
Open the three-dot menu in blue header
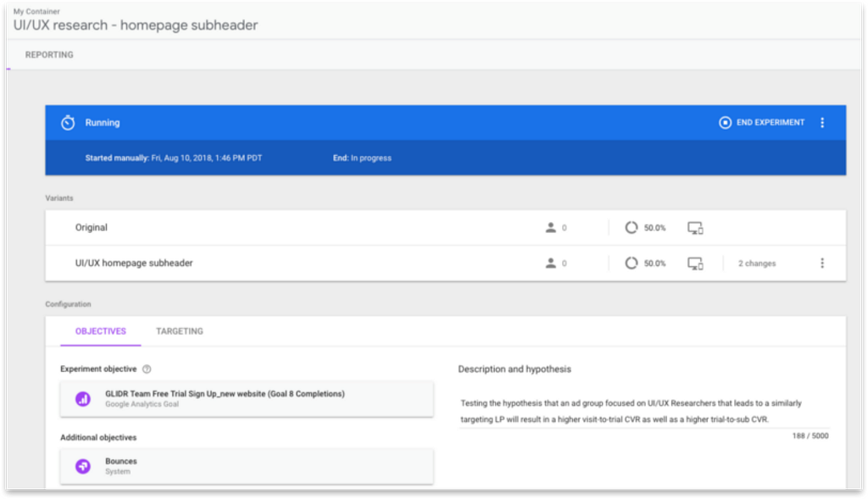point(822,122)
